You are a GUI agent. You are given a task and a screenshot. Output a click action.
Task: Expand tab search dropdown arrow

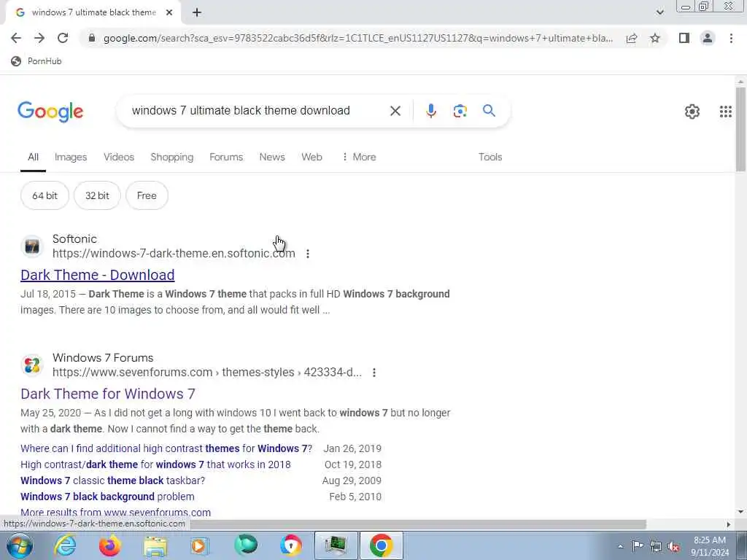pos(659,12)
